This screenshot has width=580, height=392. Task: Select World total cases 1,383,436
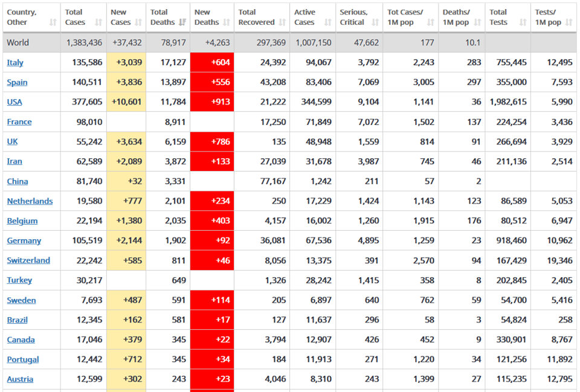click(x=85, y=42)
